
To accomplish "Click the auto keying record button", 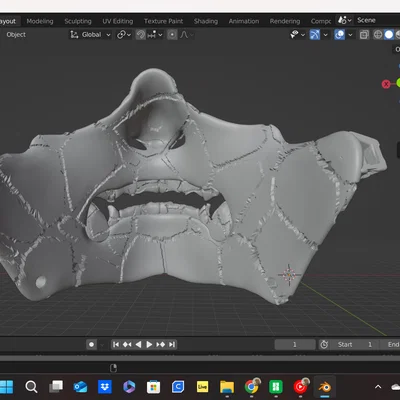I will (x=91, y=344).
